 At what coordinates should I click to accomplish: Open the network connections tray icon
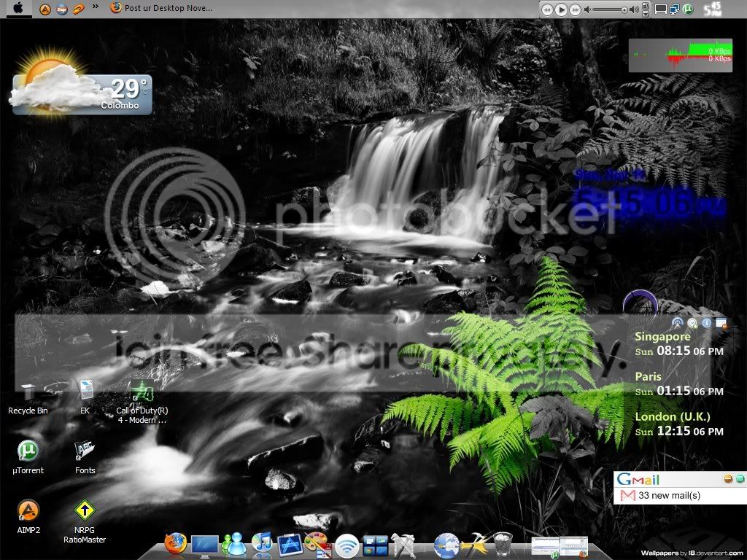click(x=674, y=9)
